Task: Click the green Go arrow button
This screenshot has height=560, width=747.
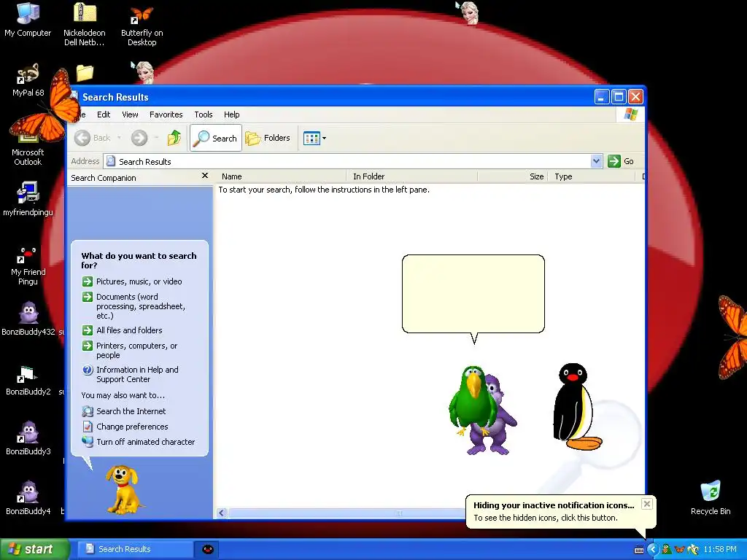Action: (614, 161)
